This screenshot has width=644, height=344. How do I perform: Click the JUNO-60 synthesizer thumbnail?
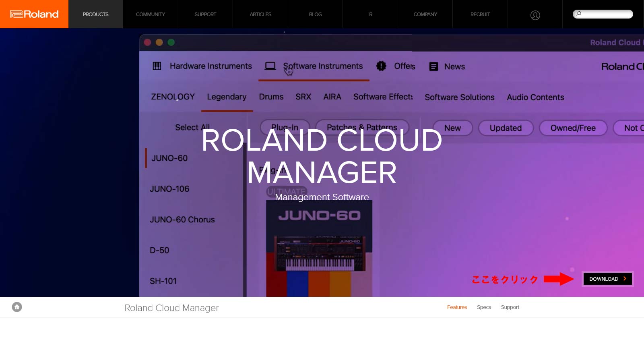(x=319, y=250)
